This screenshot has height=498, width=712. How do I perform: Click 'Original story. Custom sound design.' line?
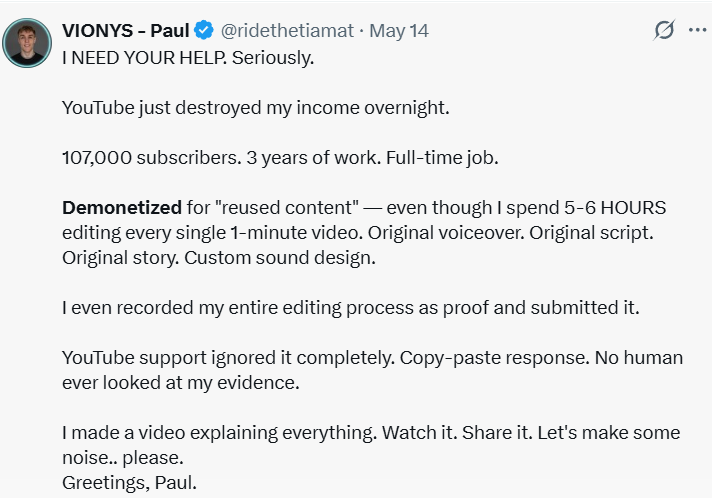pyautogui.click(x=219, y=258)
